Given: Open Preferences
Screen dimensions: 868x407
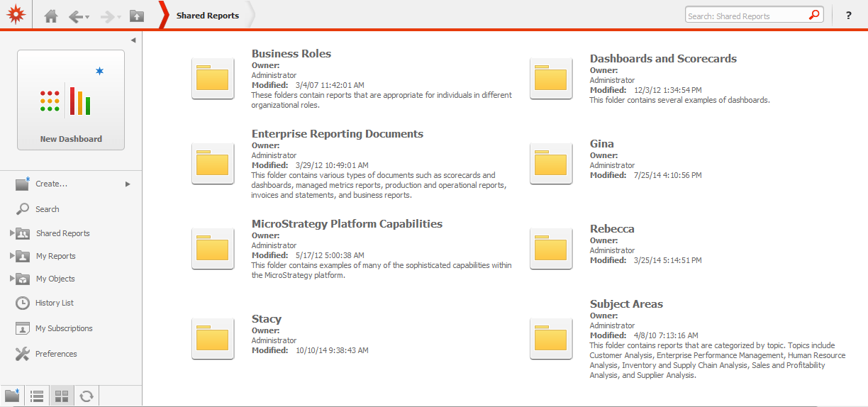Looking at the screenshot, I should 56,354.
